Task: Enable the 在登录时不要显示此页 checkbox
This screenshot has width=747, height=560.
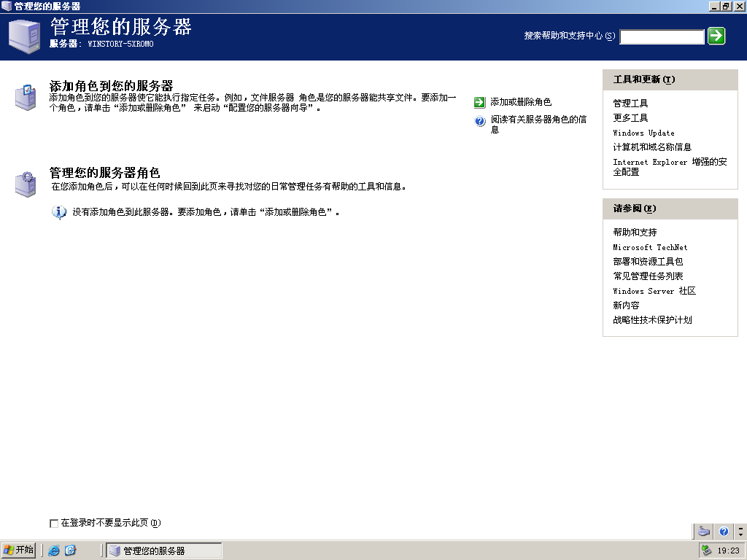Action: [x=54, y=524]
